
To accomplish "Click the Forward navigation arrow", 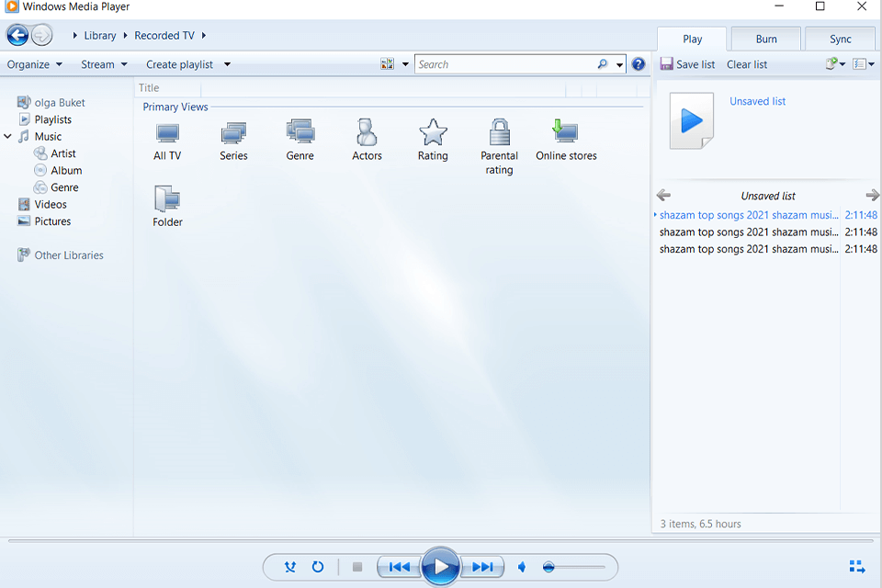I will (x=41, y=36).
